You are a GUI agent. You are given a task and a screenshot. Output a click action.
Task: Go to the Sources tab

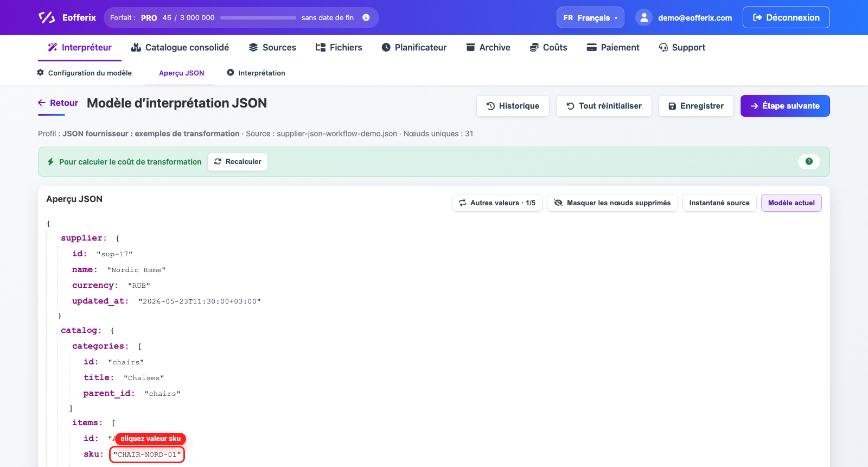(x=272, y=47)
